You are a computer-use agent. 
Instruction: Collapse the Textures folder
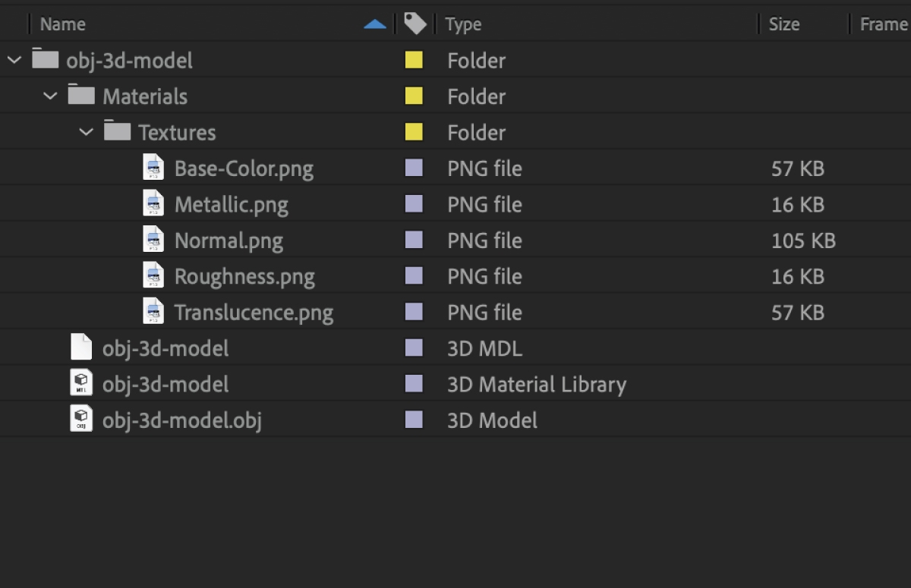coord(87,132)
